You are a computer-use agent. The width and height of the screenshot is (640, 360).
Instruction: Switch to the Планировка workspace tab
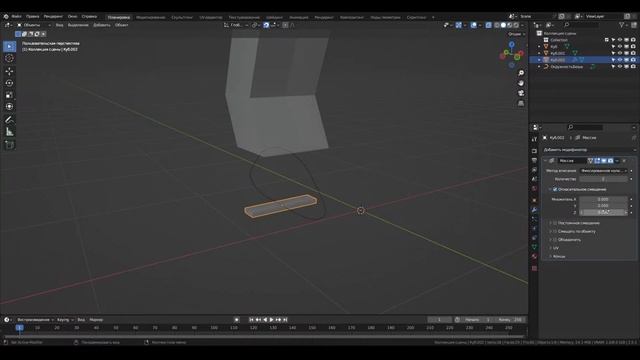119,17
